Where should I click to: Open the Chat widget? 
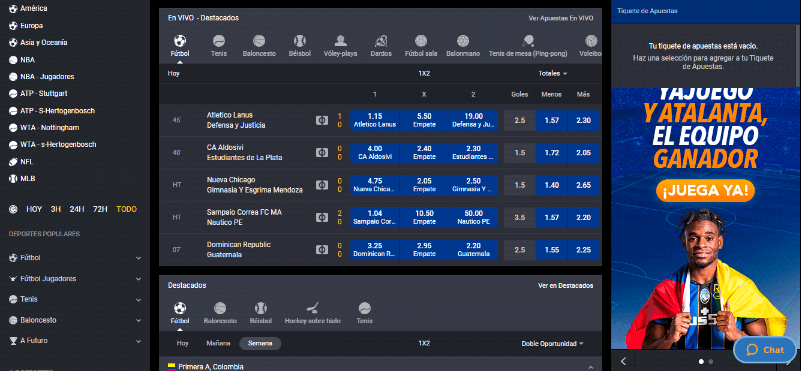(x=765, y=350)
